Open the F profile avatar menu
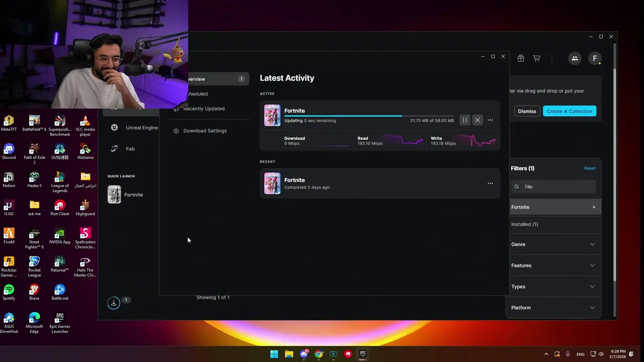This screenshot has height=362, width=644. pos(595,58)
